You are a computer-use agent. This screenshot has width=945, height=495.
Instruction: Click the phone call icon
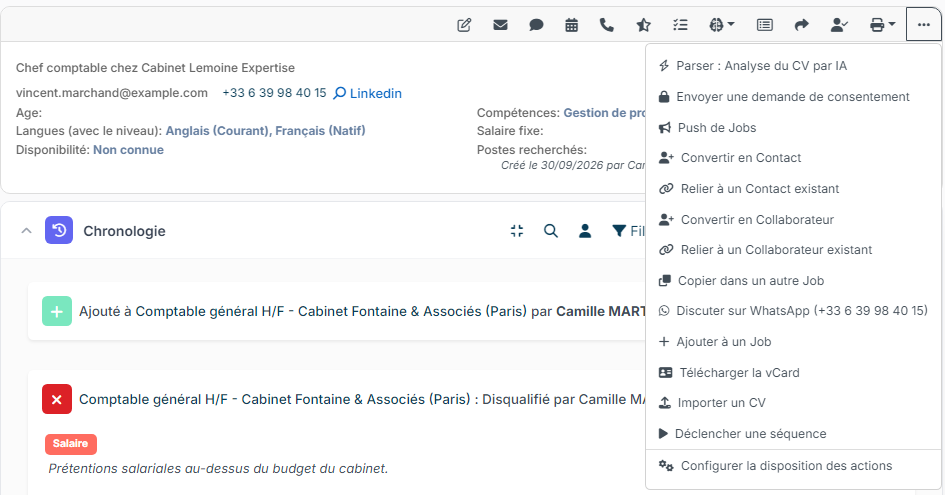[x=607, y=25]
